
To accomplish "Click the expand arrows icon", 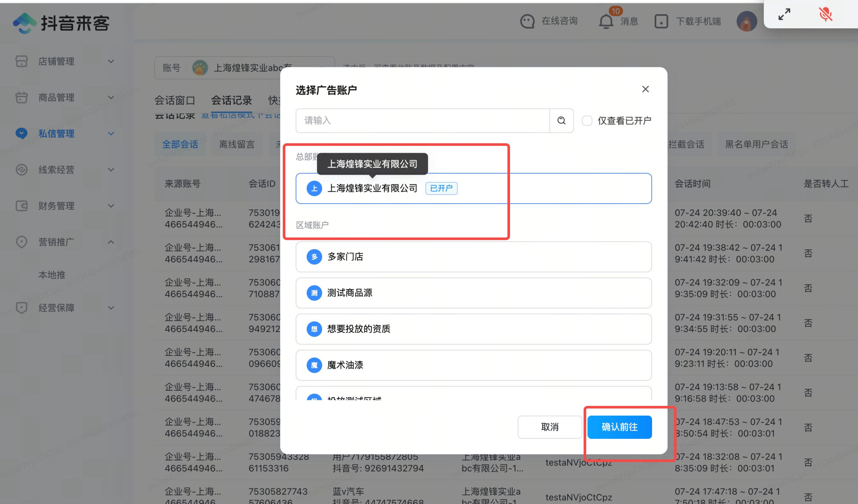I will tap(784, 14).
